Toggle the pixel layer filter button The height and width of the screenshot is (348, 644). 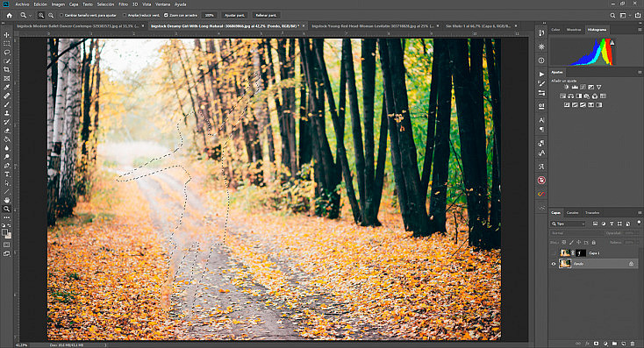pos(595,224)
